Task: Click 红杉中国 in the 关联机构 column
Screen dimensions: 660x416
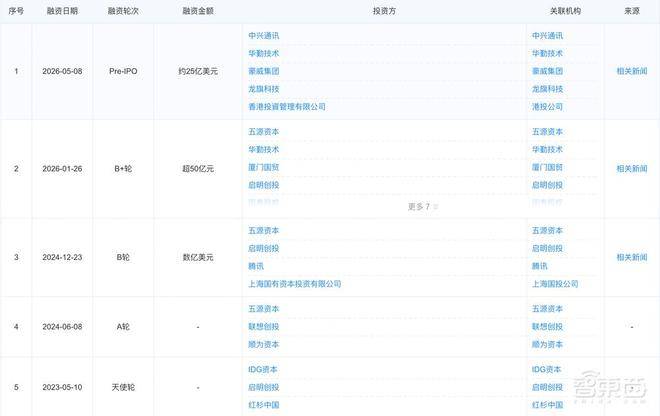Action: (547, 405)
